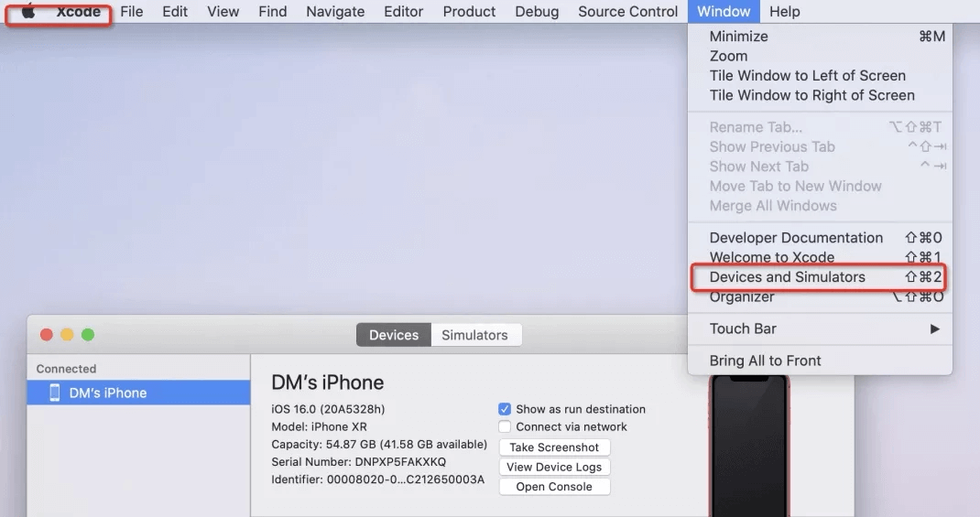The width and height of the screenshot is (980, 517).
Task: Choose Tile Window to Left of Screen
Action: pyautogui.click(x=807, y=76)
